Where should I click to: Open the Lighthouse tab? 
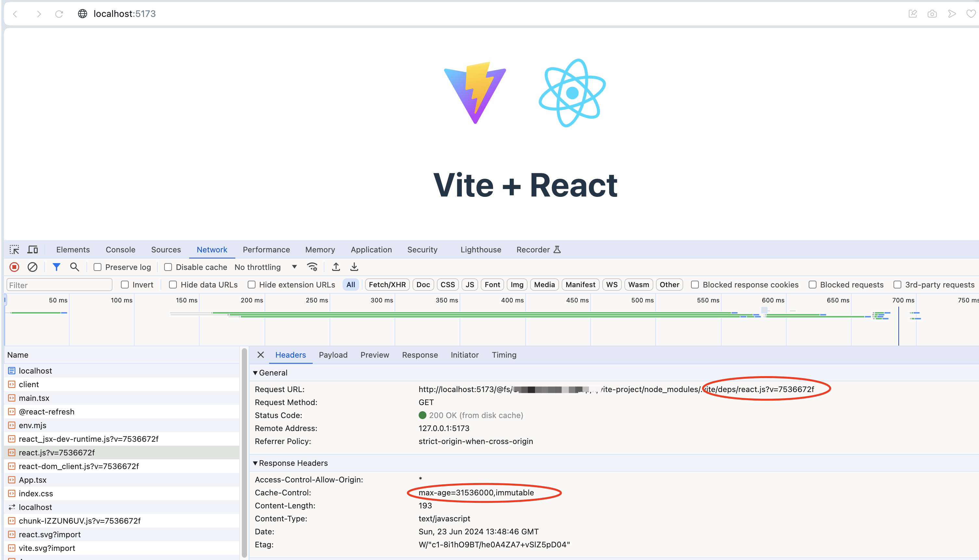(481, 249)
